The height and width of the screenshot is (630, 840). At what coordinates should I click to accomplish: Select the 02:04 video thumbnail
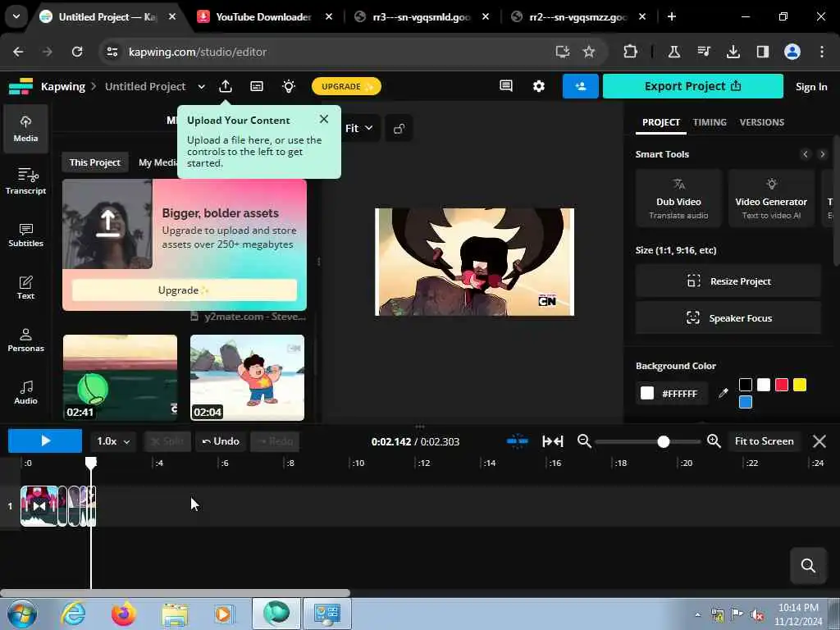coord(247,377)
